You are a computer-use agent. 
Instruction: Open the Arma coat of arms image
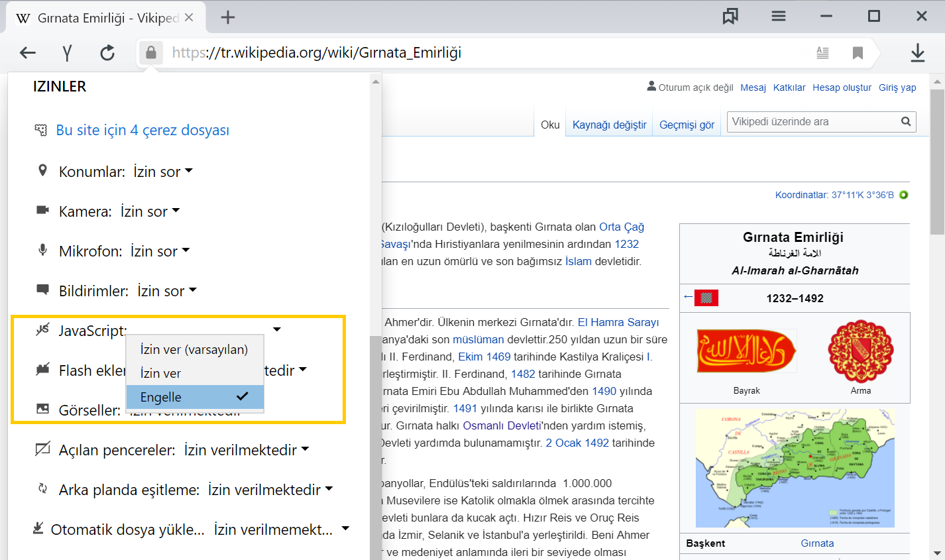point(861,351)
